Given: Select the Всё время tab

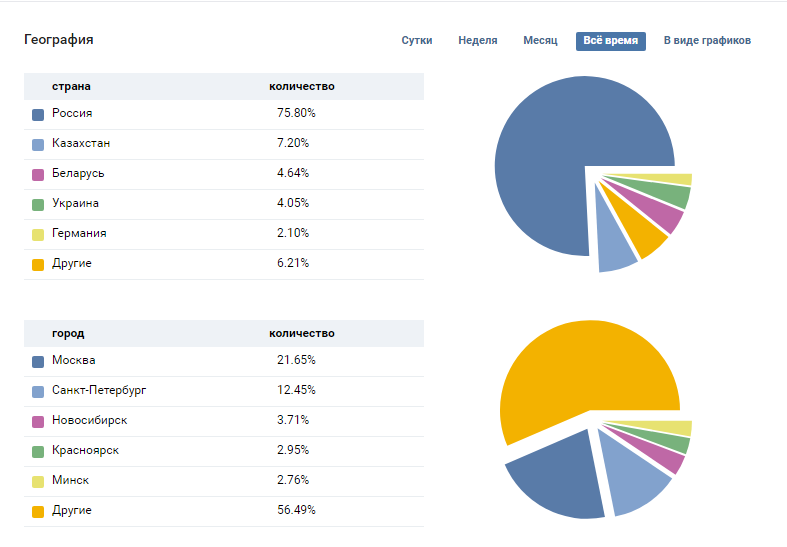Looking at the screenshot, I should click(610, 41).
